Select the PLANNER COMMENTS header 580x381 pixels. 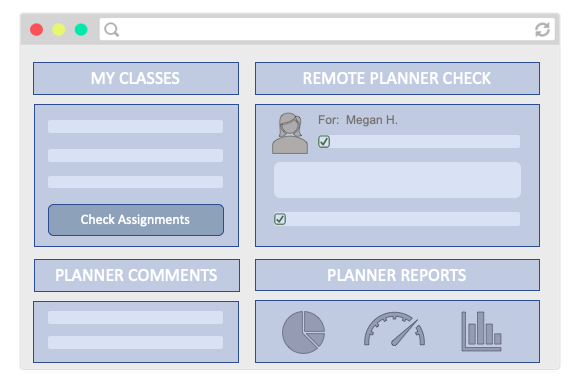click(137, 275)
